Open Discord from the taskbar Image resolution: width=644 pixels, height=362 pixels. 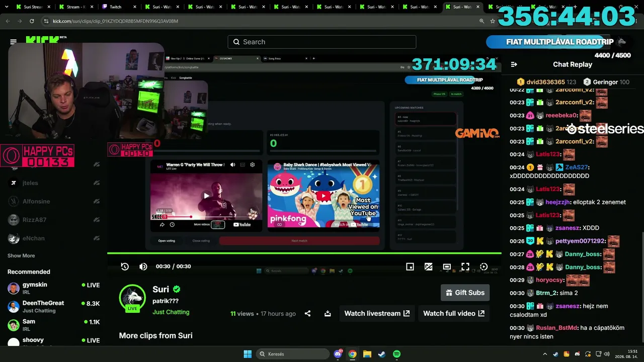pos(338,354)
